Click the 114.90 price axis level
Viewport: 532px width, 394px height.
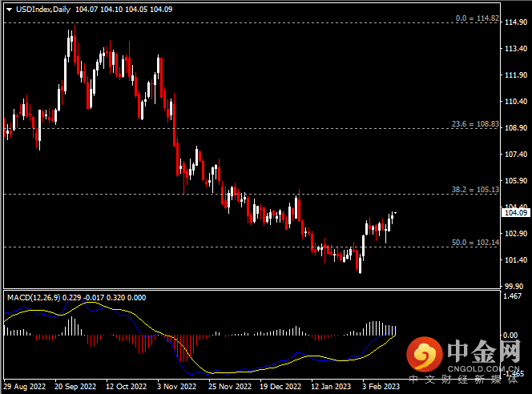513,22
